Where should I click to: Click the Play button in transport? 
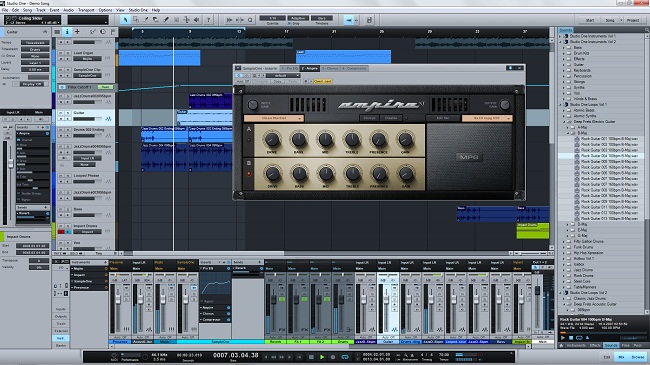pyautogui.click(x=322, y=357)
